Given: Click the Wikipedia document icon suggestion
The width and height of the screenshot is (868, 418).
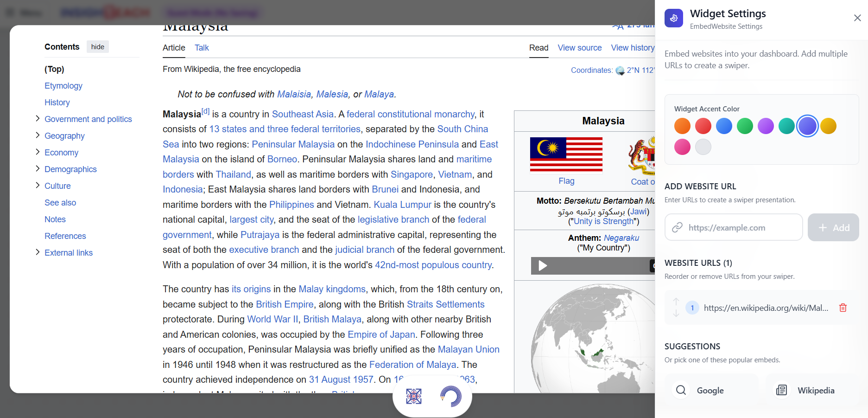Looking at the screenshot, I should coord(781,390).
